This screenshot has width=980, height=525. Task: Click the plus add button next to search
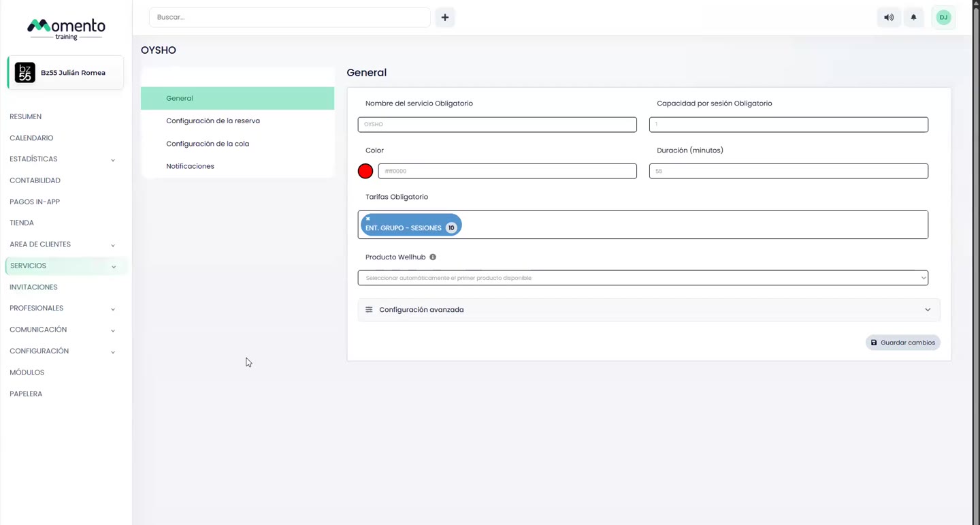445,18
